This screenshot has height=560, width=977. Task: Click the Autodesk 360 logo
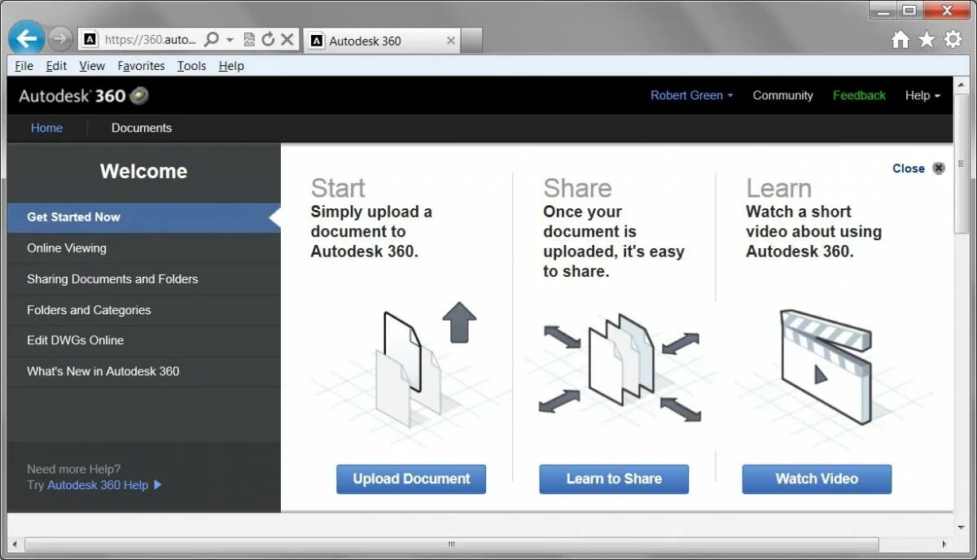83,96
